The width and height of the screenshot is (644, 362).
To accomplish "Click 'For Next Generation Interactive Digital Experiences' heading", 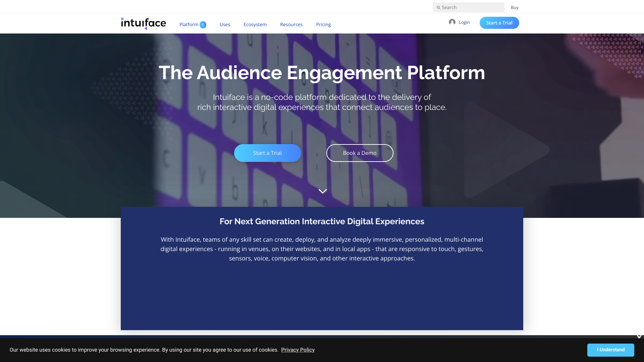I will 322,222.
